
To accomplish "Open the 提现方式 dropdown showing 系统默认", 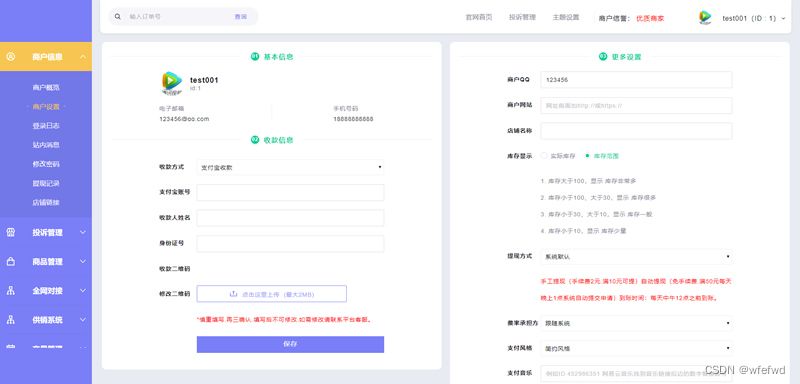I will click(636, 257).
